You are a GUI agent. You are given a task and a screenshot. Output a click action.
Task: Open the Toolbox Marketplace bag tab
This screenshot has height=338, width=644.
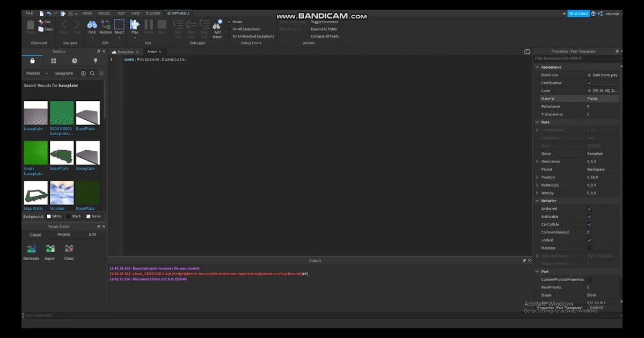pos(33,61)
